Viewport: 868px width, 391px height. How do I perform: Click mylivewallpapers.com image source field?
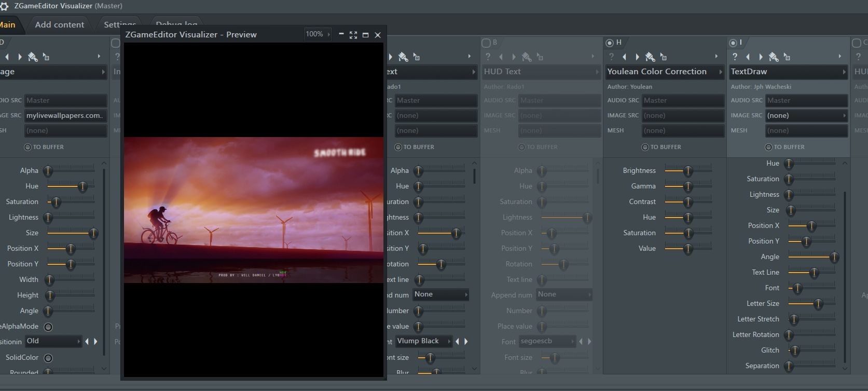click(x=65, y=115)
